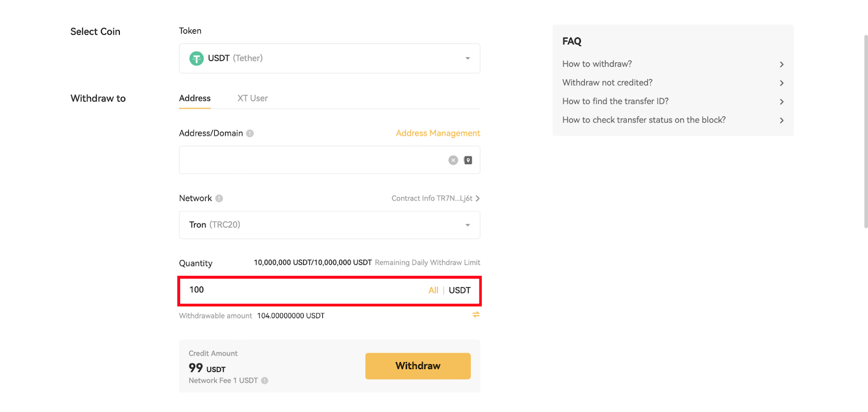Click the Address/Domain input field
The height and width of the screenshot is (412, 868).
tap(309, 160)
